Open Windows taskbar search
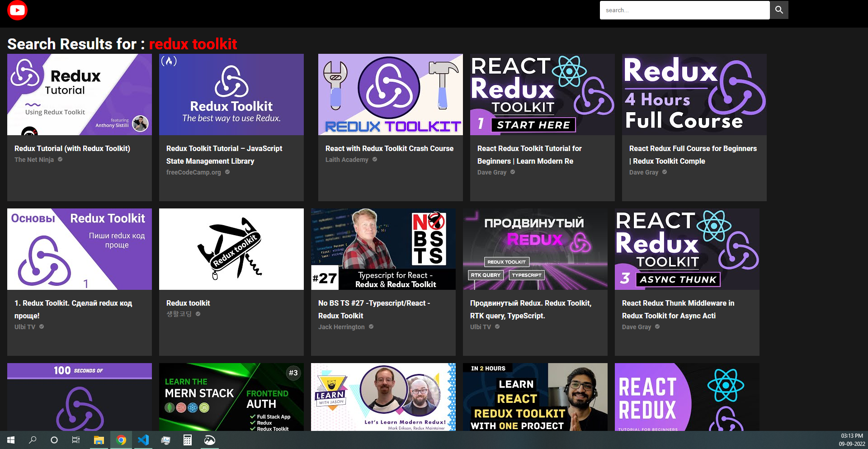This screenshot has width=868, height=449. 33,440
